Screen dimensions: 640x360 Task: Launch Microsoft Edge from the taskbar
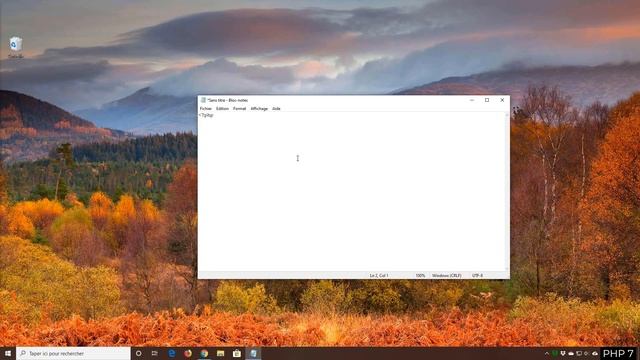(172, 353)
